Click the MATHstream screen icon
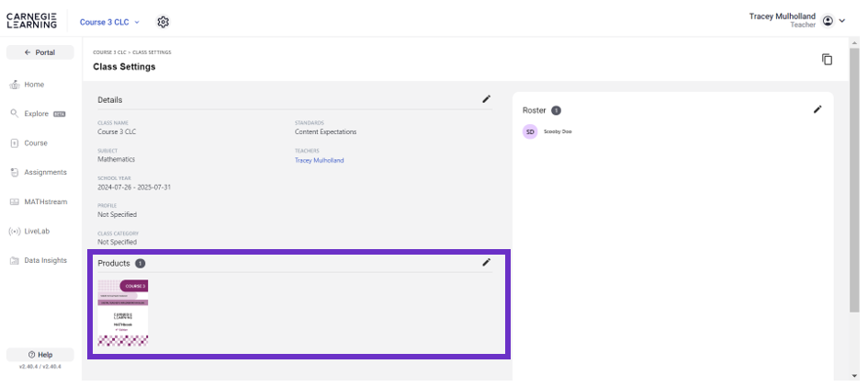The width and height of the screenshot is (868, 387). (15, 201)
